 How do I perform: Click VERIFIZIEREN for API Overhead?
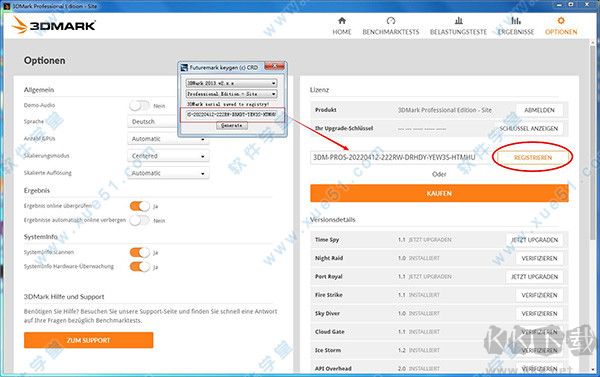539,369
